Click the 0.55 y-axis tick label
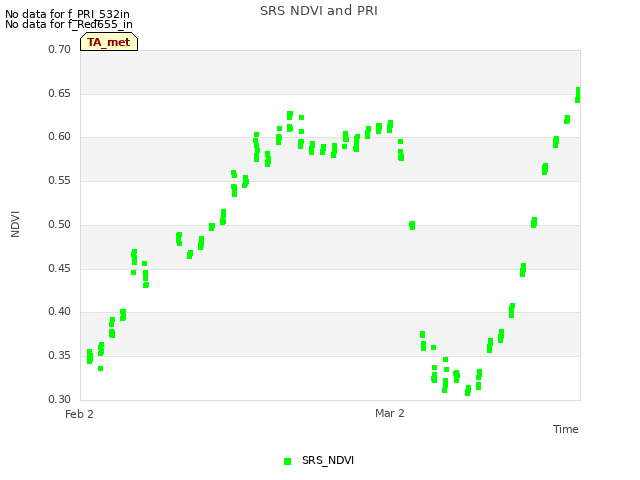Viewport: 640px width, 480px height. tap(60, 180)
